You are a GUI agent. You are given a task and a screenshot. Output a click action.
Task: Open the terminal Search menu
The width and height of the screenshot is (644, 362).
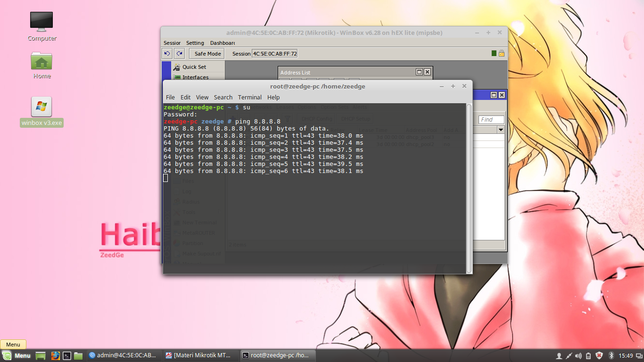[x=223, y=97]
